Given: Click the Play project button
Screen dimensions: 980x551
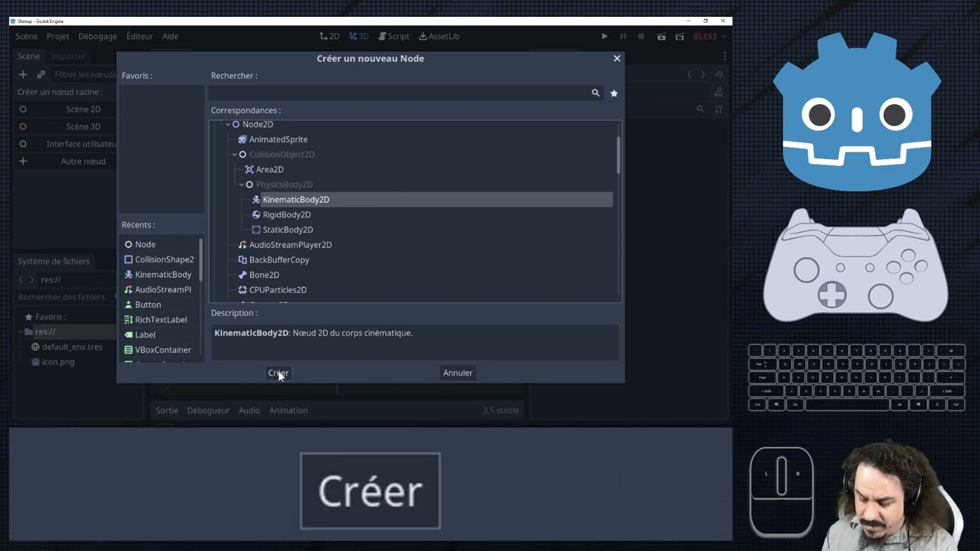Looking at the screenshot, I should [604, 36].
